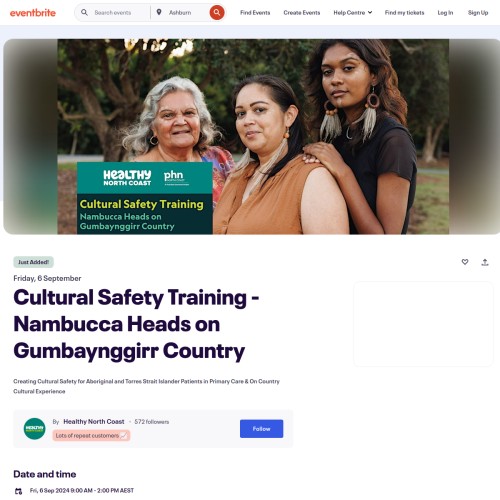Click the magnifier icon in search box

[x=84, y=13]
